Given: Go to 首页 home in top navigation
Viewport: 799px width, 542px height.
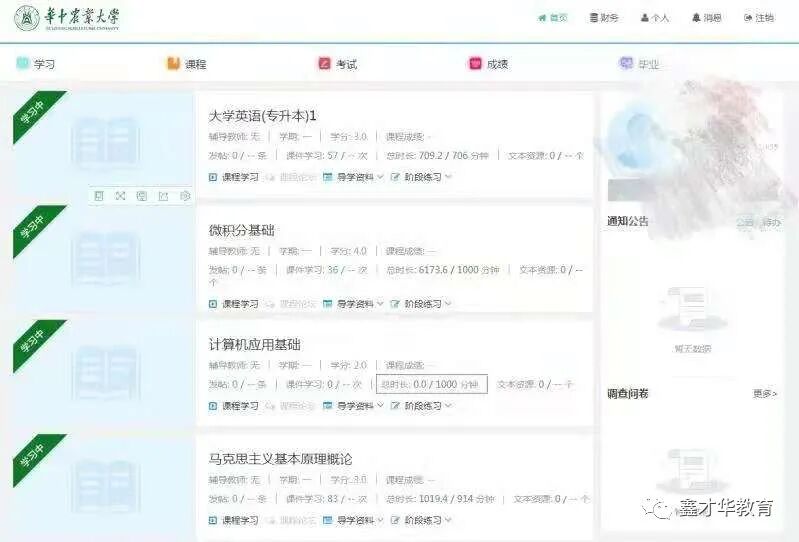Looking at the screenshot, I should (x=552, y=18).
